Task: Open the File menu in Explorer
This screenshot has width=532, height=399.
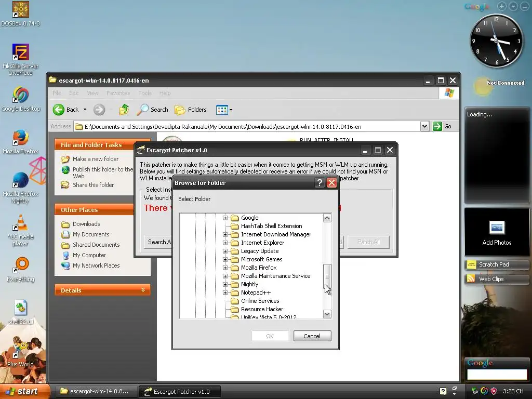Action: click(57, 93)
